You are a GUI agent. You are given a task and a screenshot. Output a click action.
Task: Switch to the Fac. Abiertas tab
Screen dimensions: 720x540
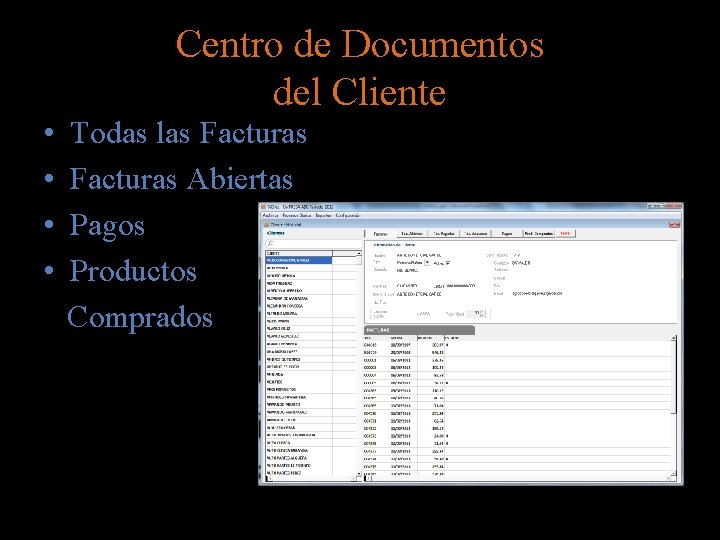412,234
